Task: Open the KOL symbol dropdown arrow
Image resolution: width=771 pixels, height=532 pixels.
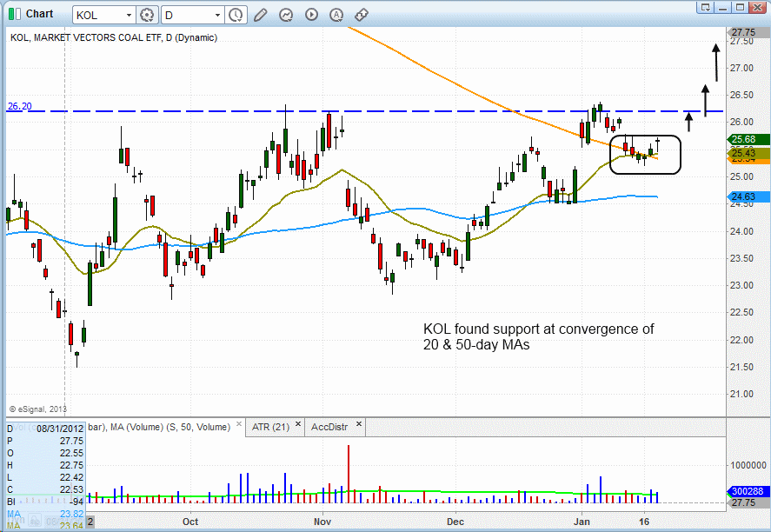Action: [x=129, y=15]
